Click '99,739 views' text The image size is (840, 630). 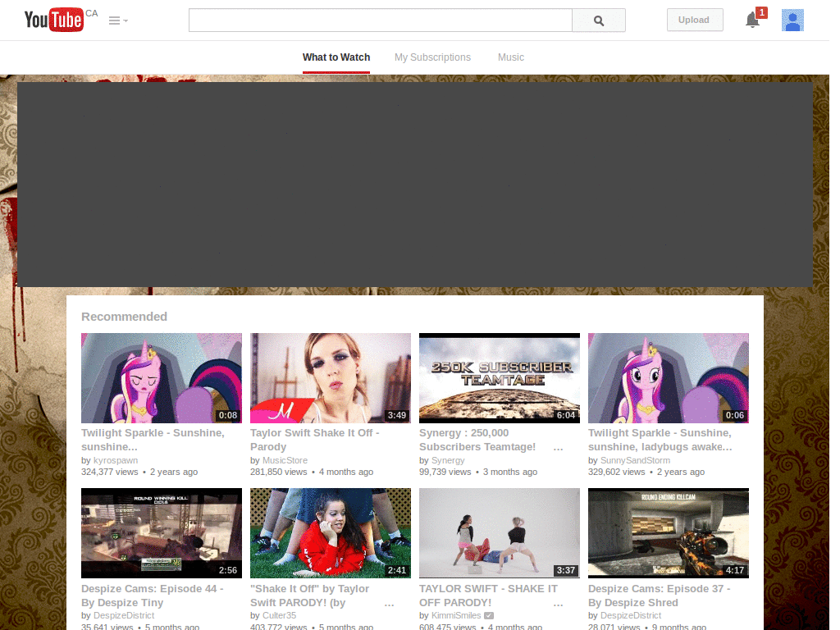[x=445, y=472]
